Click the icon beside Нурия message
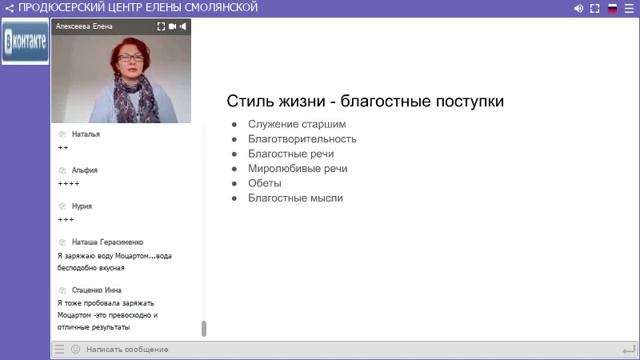Screen dimensions: 640x360 pyautogui.click(x=62, y=206)
